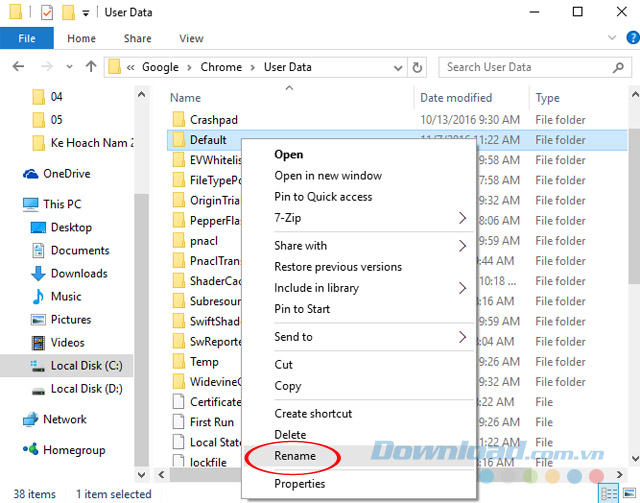Viewport: 640px width, 503px height.
Task: Switch to the View ribbon tab
Action: point(191,38)
